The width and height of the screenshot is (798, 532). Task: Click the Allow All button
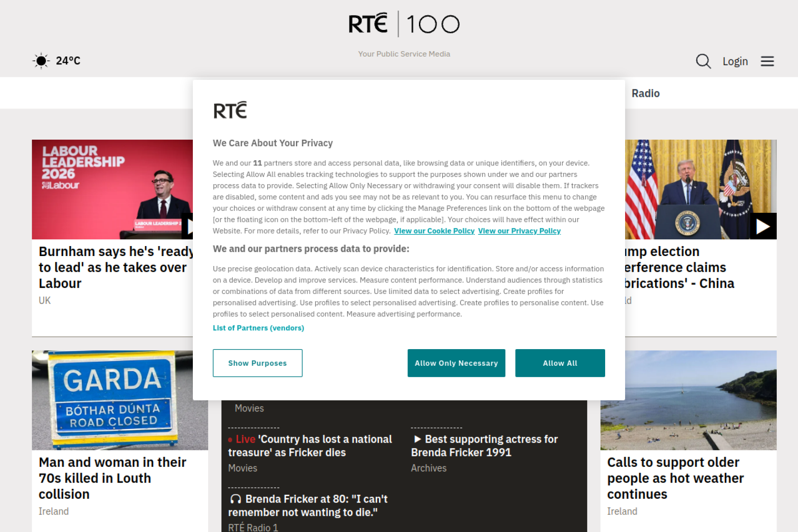click(x=560, y=363)
